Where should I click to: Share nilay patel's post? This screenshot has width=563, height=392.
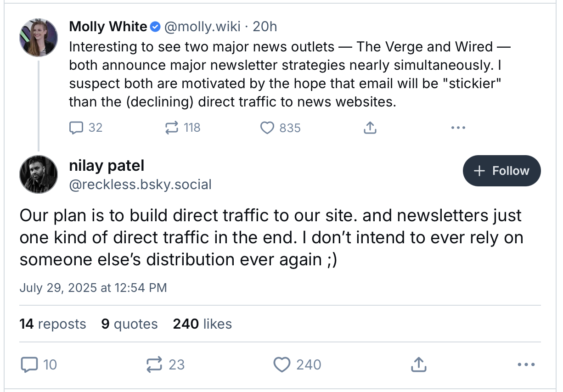(417, 365)
